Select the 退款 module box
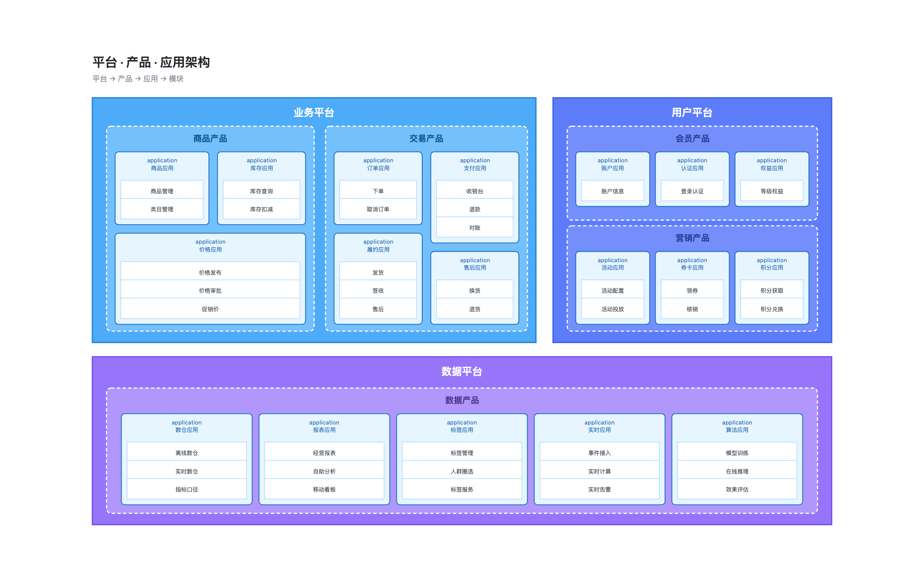Image resolution: width=924 pixels, height=578 pixels. click(475, 209)
